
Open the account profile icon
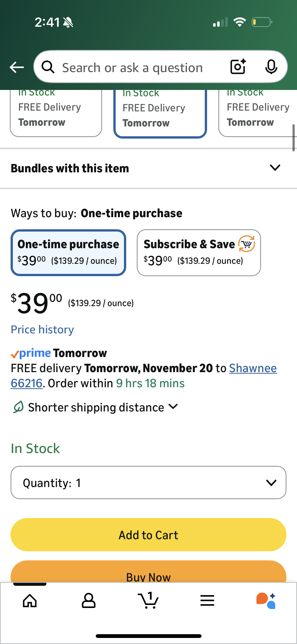point(89,601)
